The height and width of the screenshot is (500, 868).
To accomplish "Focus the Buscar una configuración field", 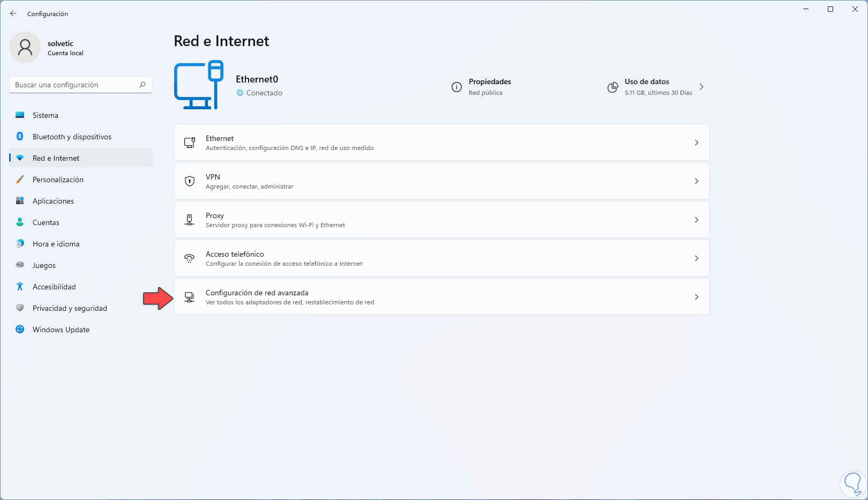I will click(x=75, y=85).
